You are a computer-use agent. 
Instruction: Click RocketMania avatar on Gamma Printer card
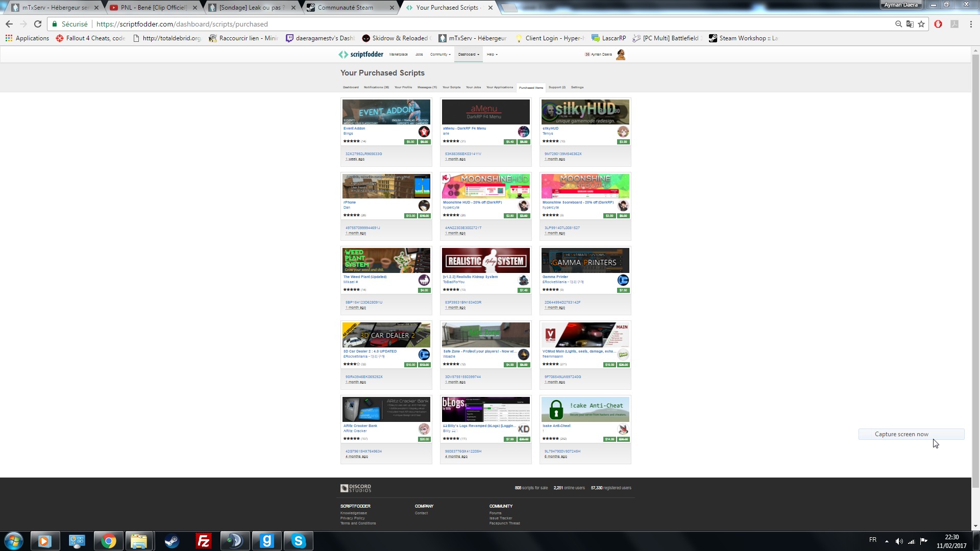[623, 280]
